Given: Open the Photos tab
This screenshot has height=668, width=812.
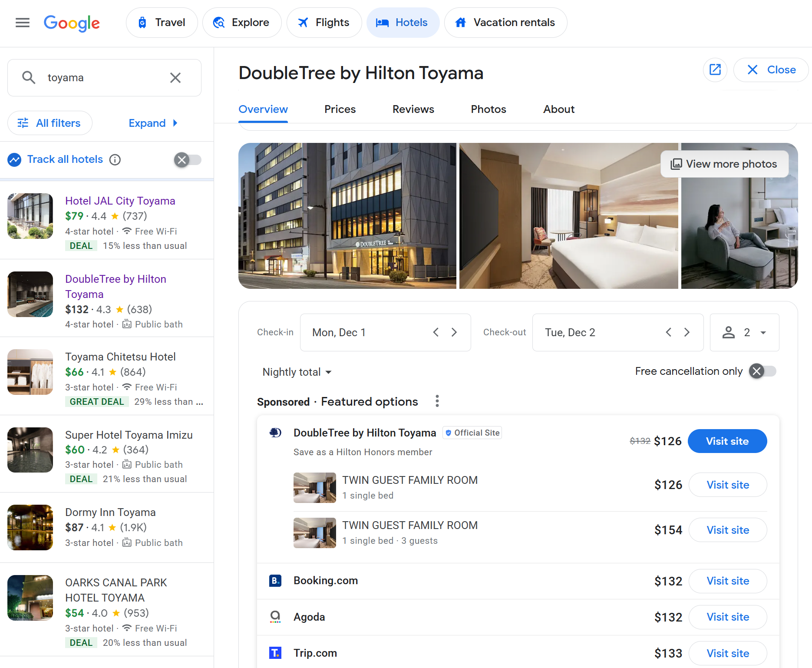Looking at the screenshot, I should point(488,109).
